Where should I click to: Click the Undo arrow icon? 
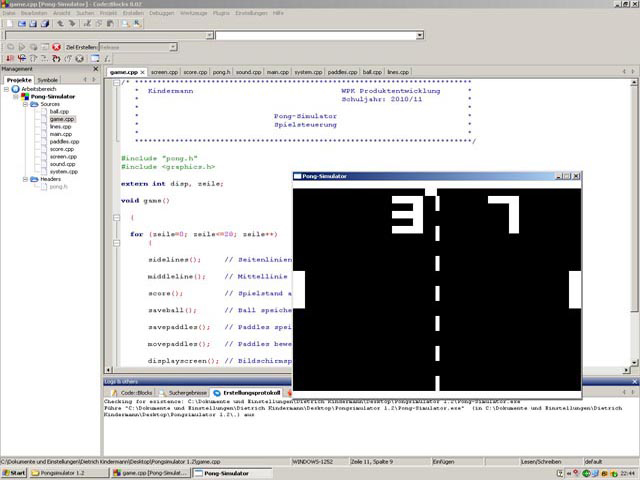60,24
